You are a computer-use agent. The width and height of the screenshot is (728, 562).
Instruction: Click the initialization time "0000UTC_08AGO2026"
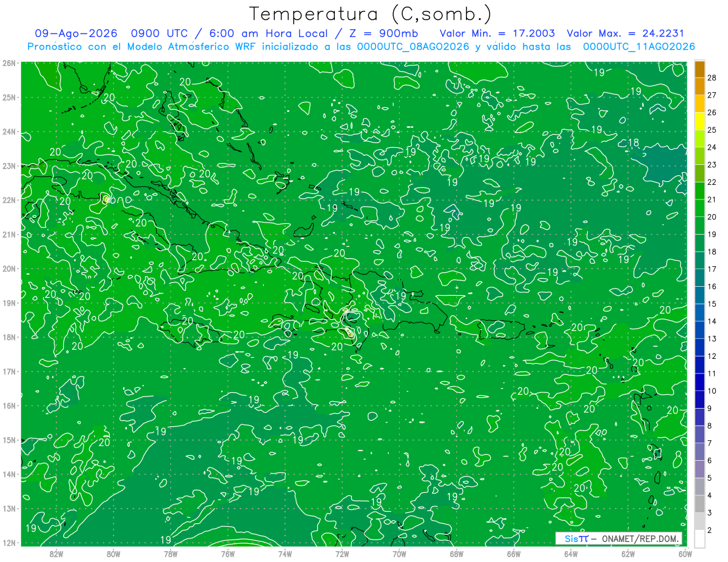click(413, 47)
